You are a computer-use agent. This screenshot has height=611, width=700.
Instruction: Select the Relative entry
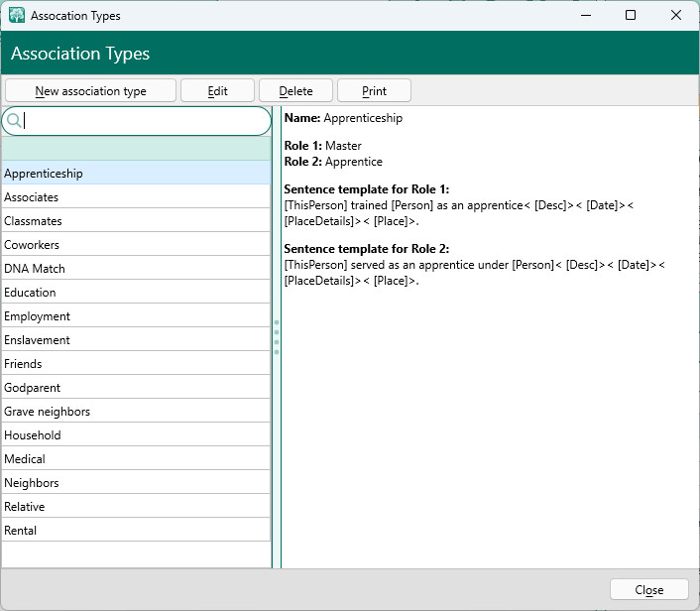point(136,507)
